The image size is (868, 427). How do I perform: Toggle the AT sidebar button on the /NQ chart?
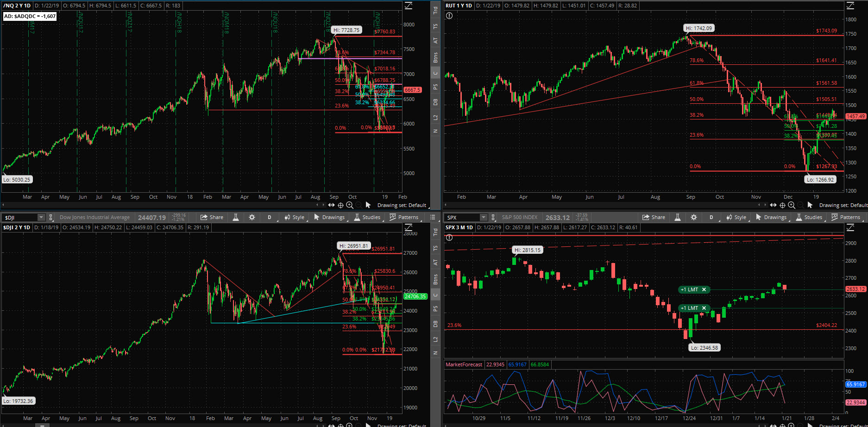(435, 41)
